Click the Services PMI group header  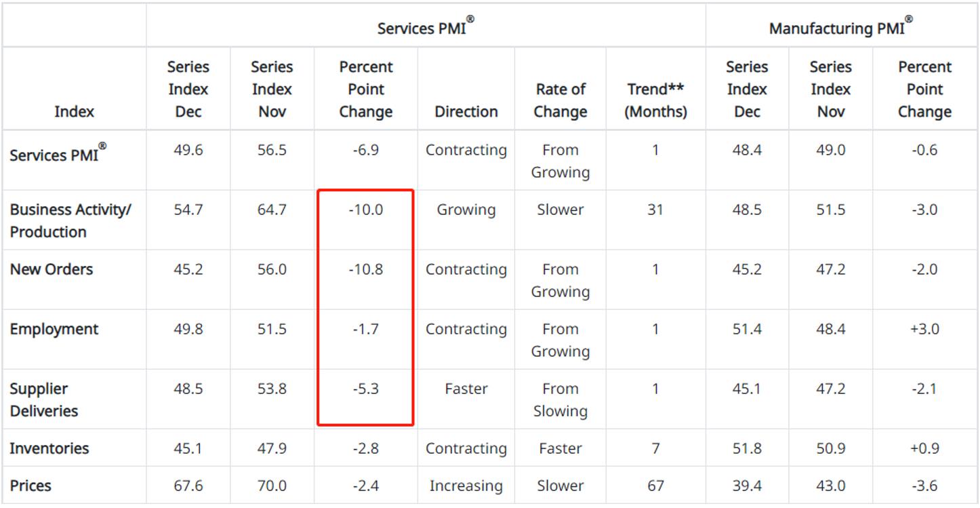[425, 27]
